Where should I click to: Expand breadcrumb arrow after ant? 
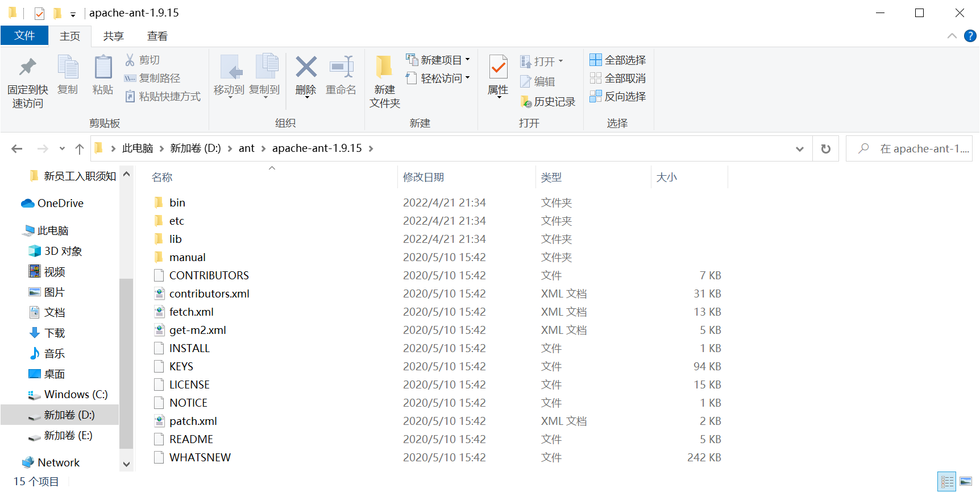click(x=263, y=148)
